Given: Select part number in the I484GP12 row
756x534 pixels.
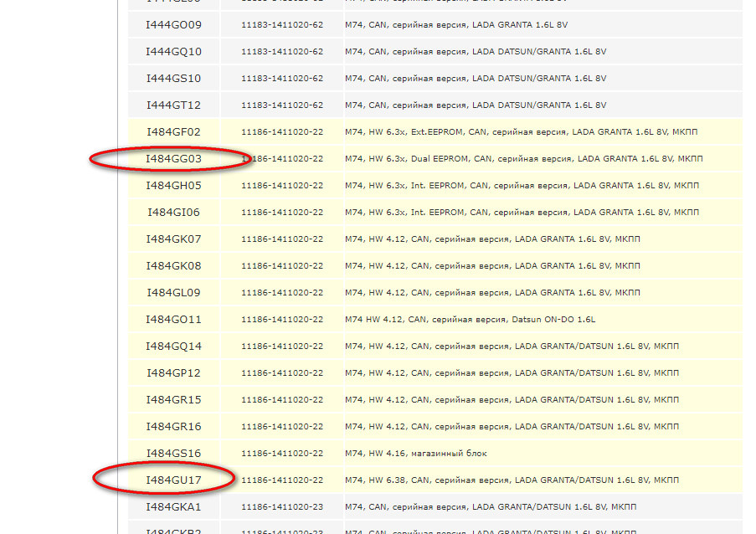Looking at the screenshot, I should coord(282,373).
